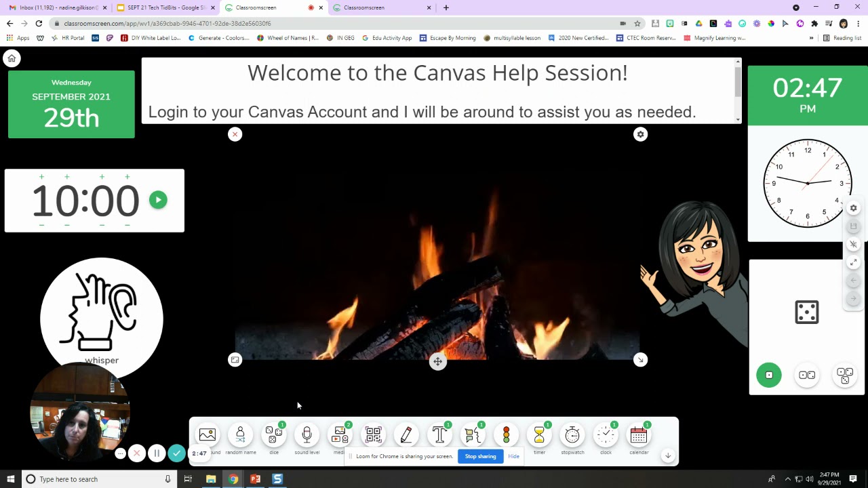Switch to the second Classroomscreen tab

(382, 7)
